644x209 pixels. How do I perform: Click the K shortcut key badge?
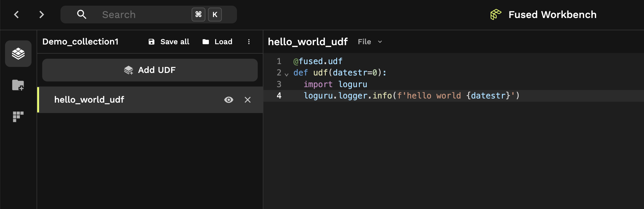click(x=215, y=15)
